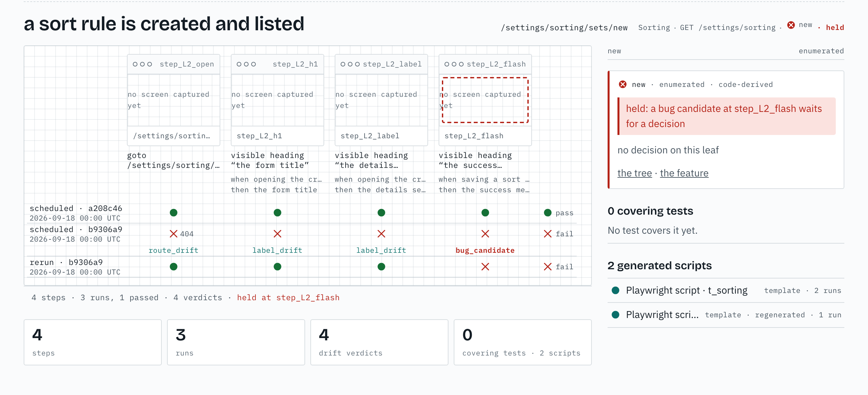Viewport: 868px width, 395px height.
Task: Click teal dot next to Playwright script t_sorting
Action: pyautogui.click(x=615, y=290)
